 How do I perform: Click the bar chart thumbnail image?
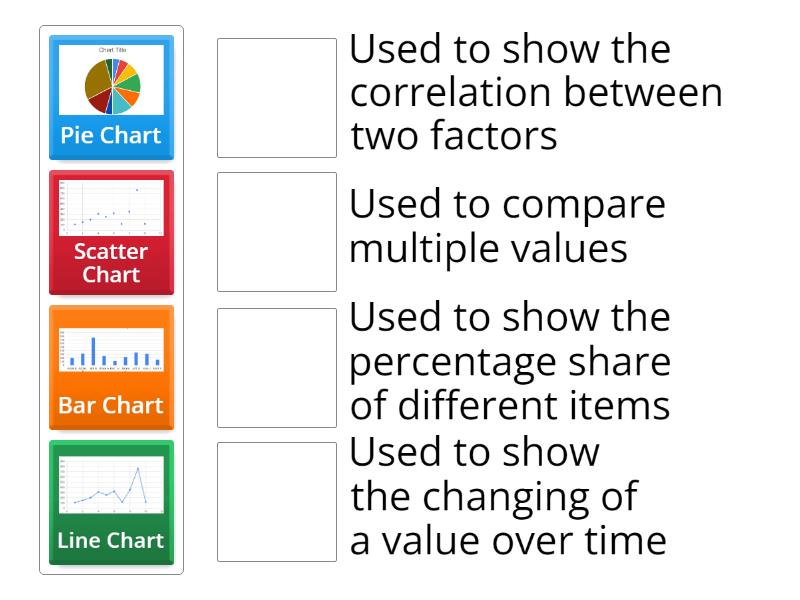[x=111, y=349]
